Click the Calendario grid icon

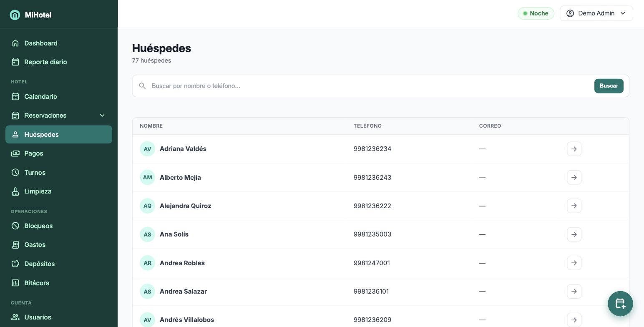pyautogui.click(x=15, y=96)
